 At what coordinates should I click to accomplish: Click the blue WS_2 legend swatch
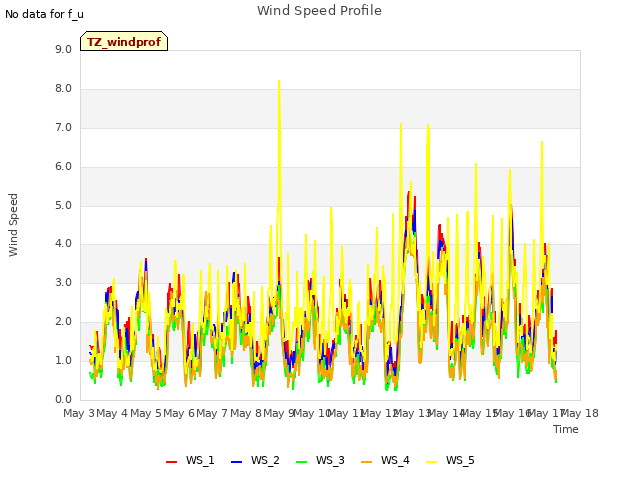[x=237, y=461]
